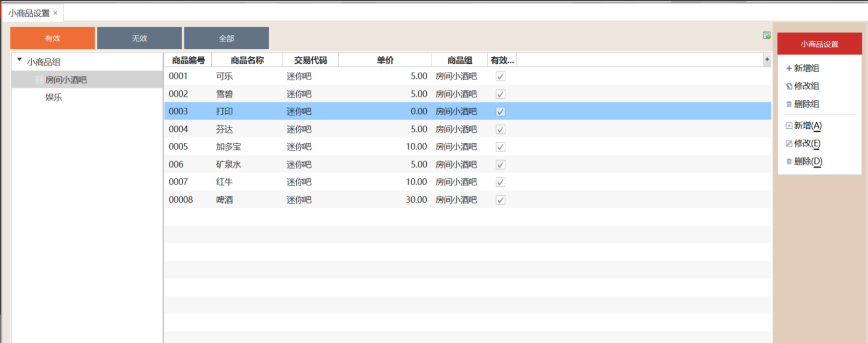Click the grid icon beside 房间小酒吧
The height and width of the screenshot is (343, 868).
tap(39, 80)
